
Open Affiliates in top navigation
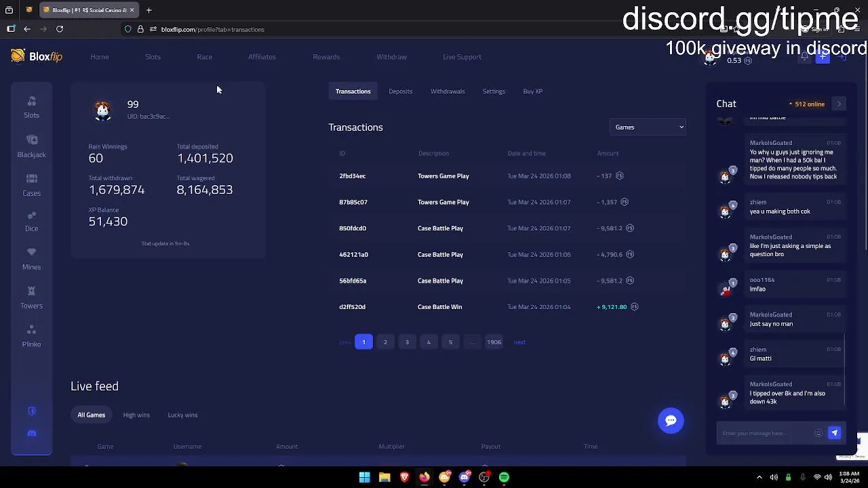coord(262,57)
